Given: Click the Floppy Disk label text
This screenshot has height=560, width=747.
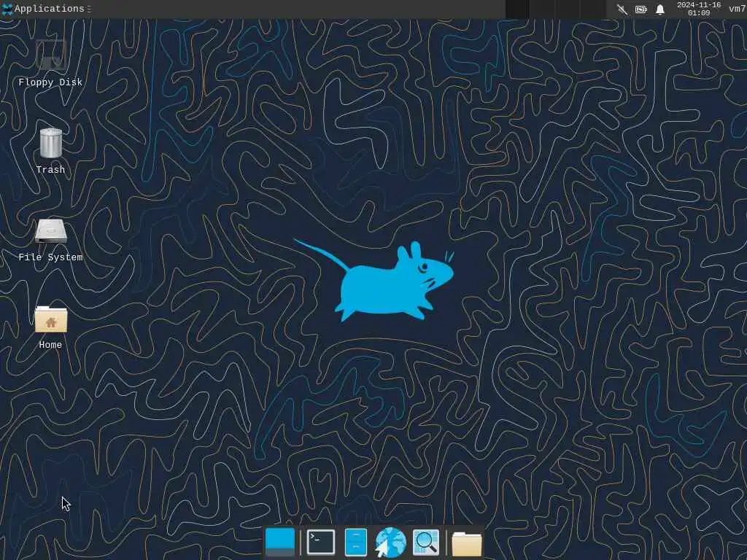Looking at the screenshot, I should pos(50,82).
